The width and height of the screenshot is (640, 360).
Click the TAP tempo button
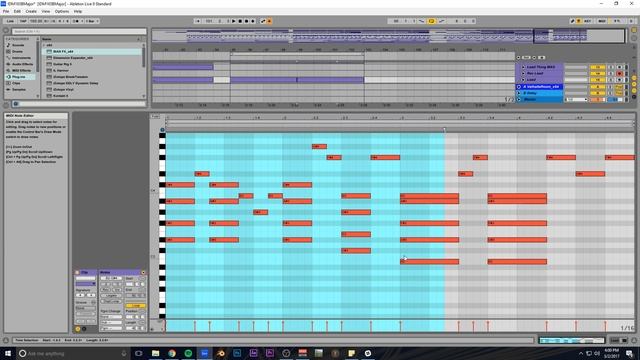point(23,21)
